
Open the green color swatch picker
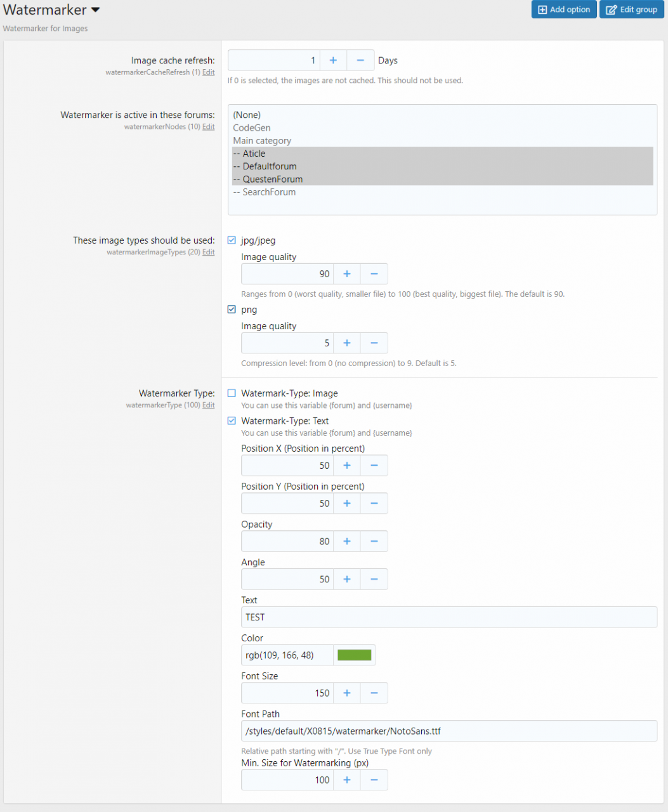click(354, 655)
